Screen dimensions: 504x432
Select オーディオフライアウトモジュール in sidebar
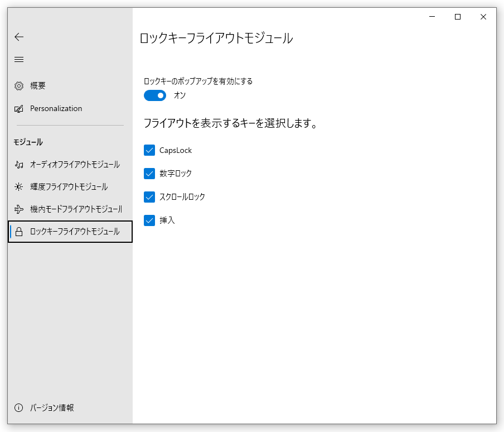click(70, 165)
